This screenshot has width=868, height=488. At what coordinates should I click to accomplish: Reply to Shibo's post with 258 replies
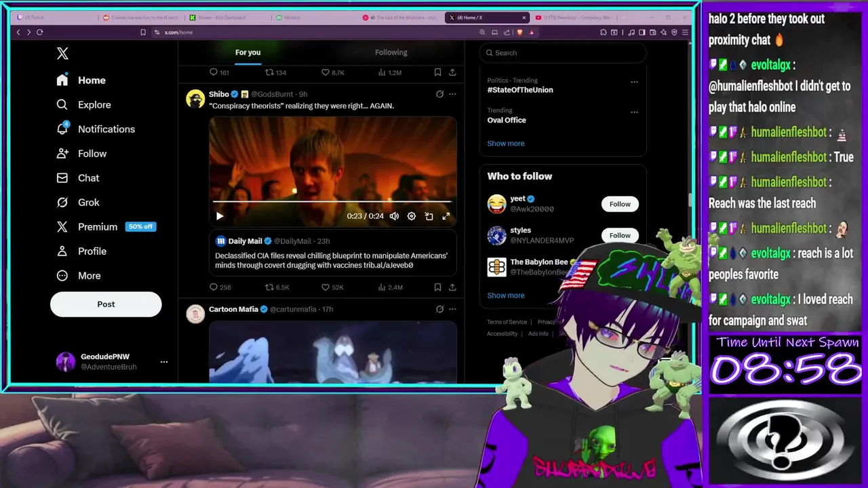(220, 287)
